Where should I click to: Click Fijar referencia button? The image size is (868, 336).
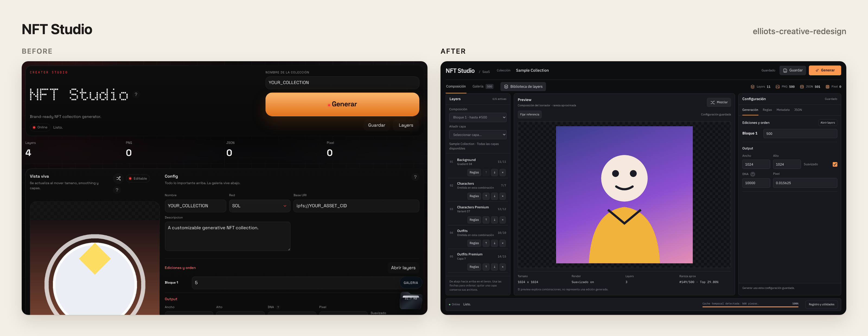click(529, 114)
